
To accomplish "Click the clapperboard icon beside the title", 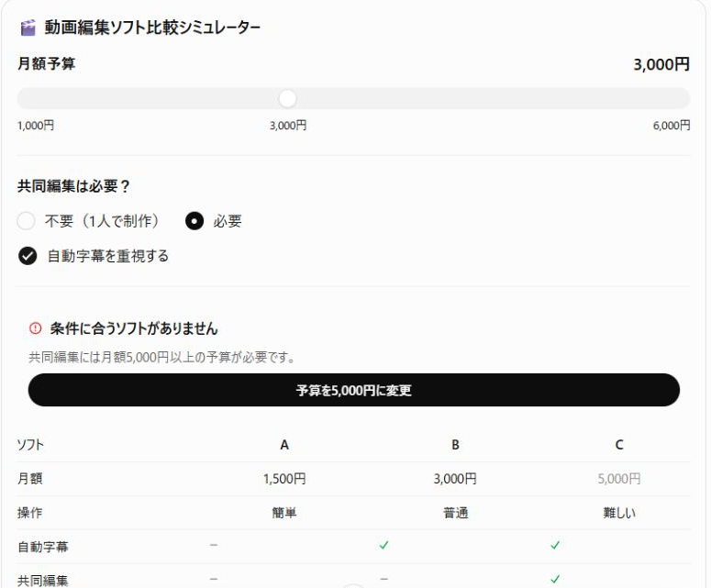I will (x=28, y=28).
